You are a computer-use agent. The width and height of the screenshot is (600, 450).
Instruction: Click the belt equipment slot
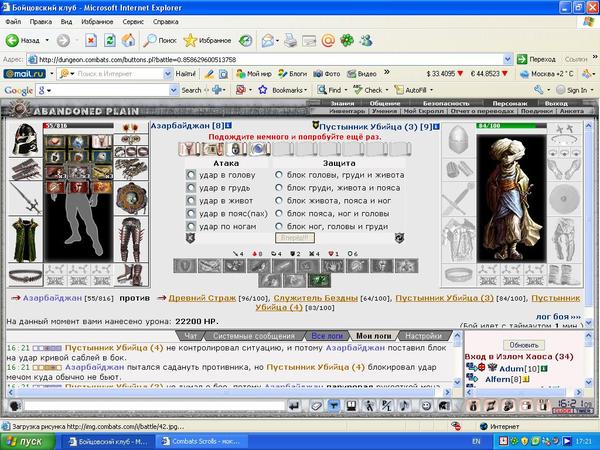click(x=25, y=275)
